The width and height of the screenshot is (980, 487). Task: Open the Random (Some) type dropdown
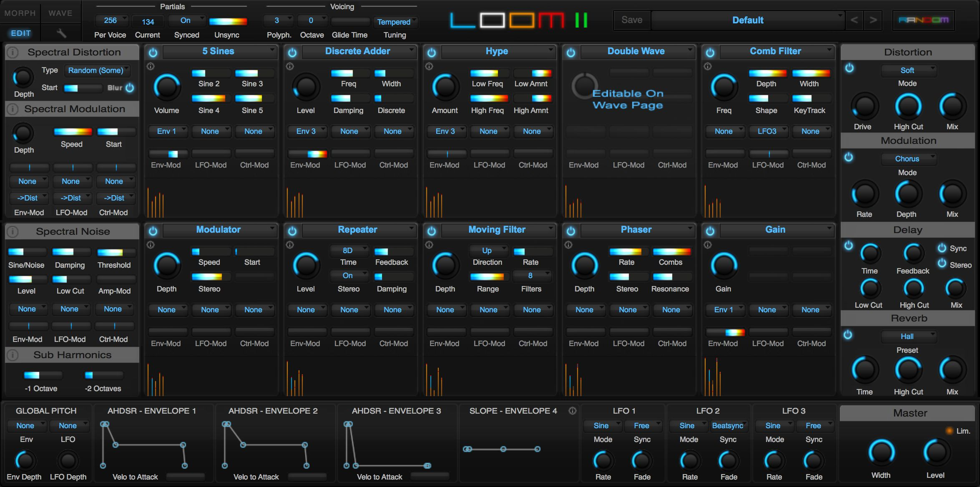pos(97,70)
